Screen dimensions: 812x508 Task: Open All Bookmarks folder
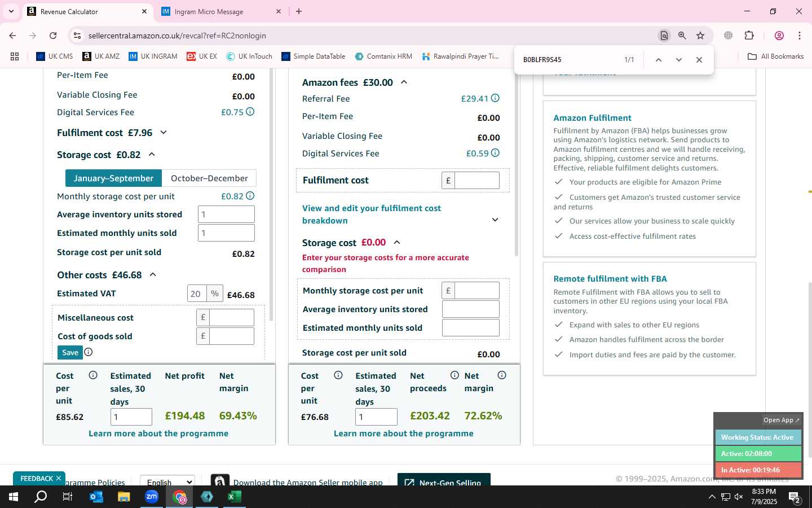coord(775,56)
